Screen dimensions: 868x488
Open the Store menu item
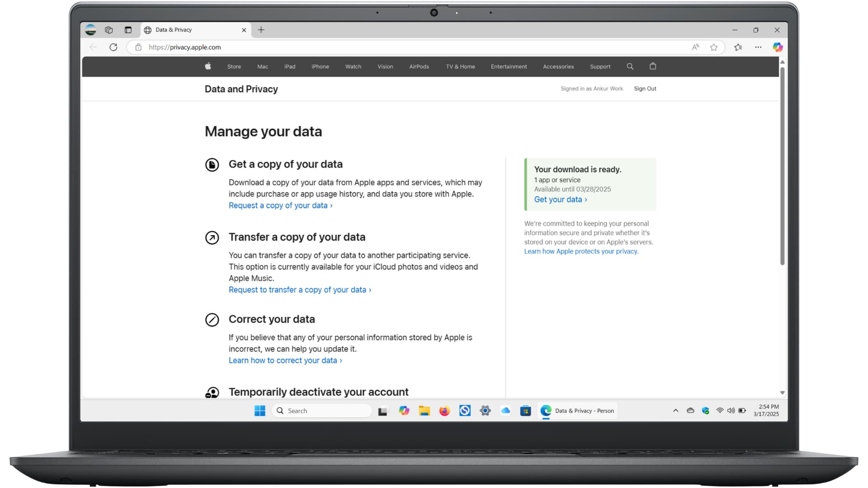pos(234,66)
